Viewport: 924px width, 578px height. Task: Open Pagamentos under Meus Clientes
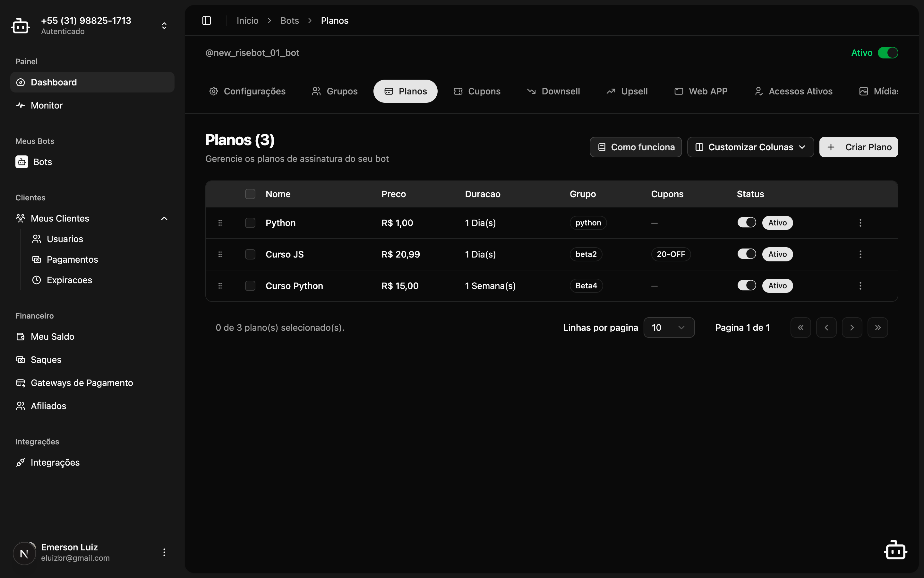(x=100, y=259)
